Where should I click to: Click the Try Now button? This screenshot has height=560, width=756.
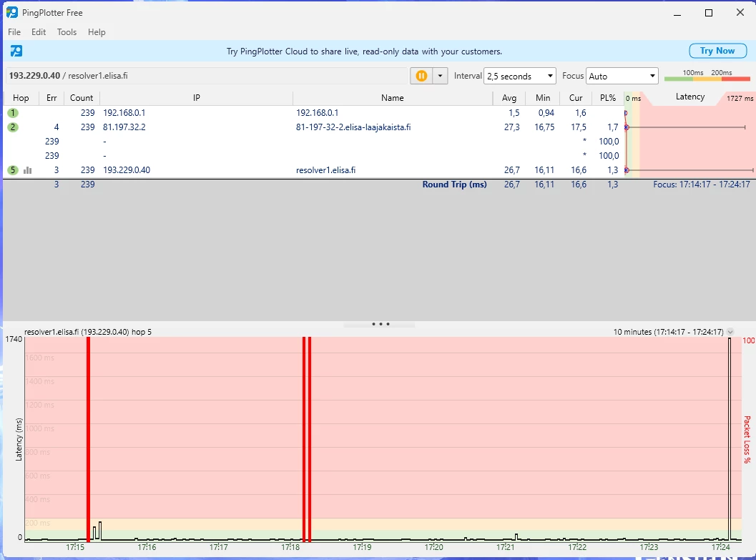pos(717,51)
